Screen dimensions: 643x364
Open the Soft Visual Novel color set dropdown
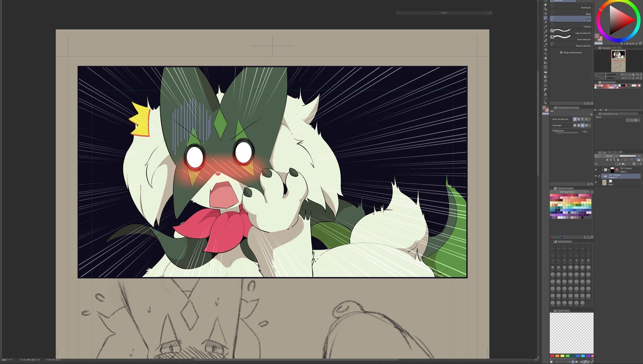point(570,192)
